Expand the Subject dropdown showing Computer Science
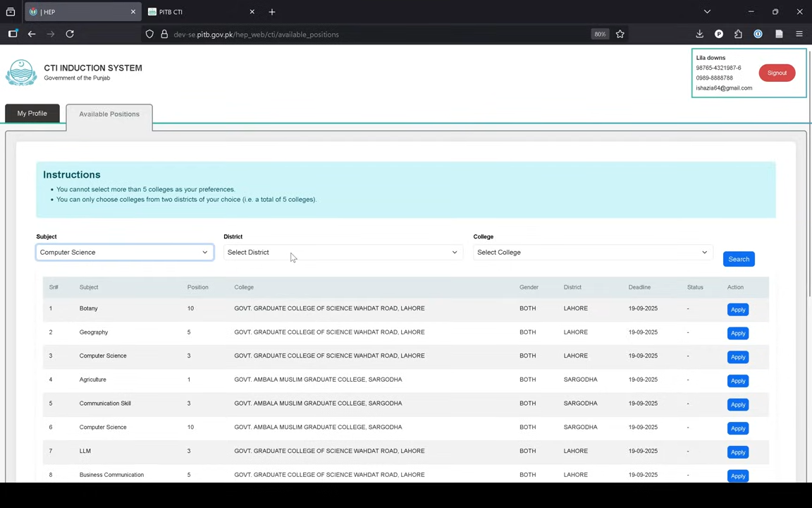The width and height of the screenshot is (812, 508). pyautogui.click(x=125, y=252)
